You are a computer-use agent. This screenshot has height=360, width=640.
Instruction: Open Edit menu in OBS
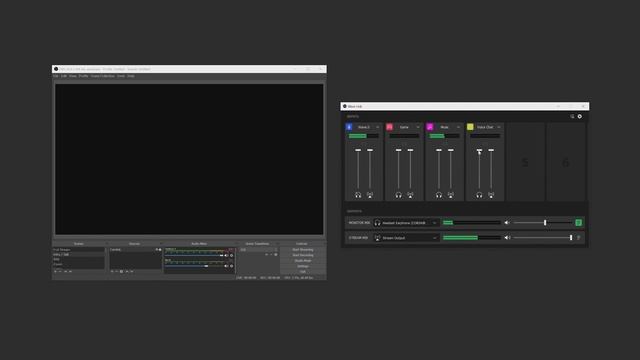pyautogui.click(x=64, y=76)
